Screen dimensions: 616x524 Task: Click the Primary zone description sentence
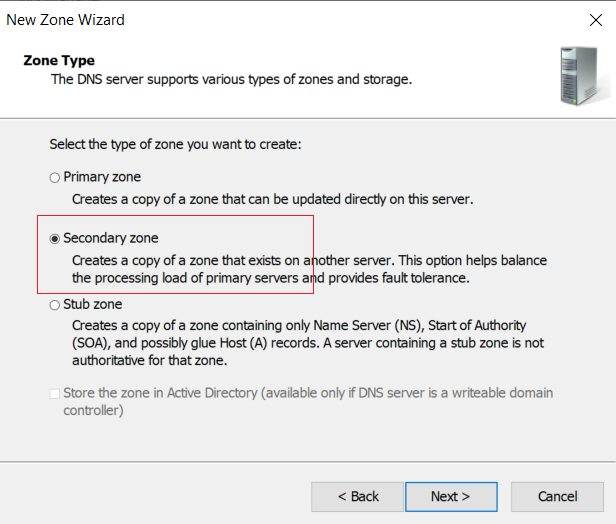click(x=273, y=200)
